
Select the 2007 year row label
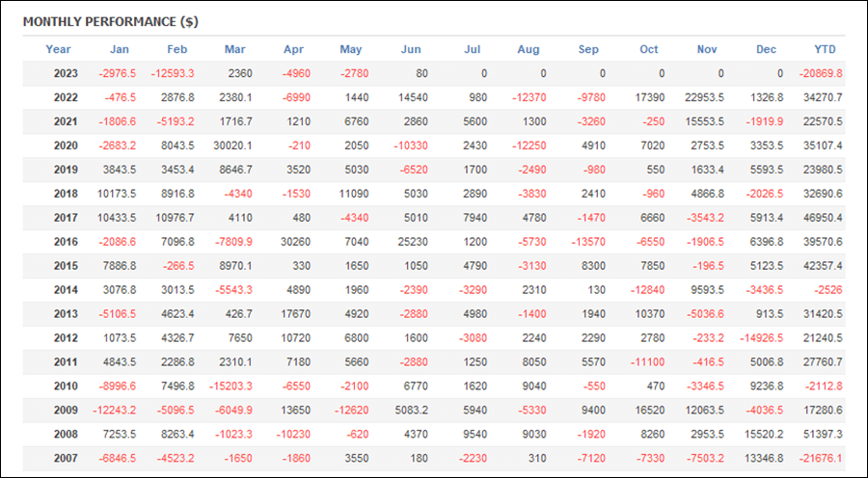point(66,459)
